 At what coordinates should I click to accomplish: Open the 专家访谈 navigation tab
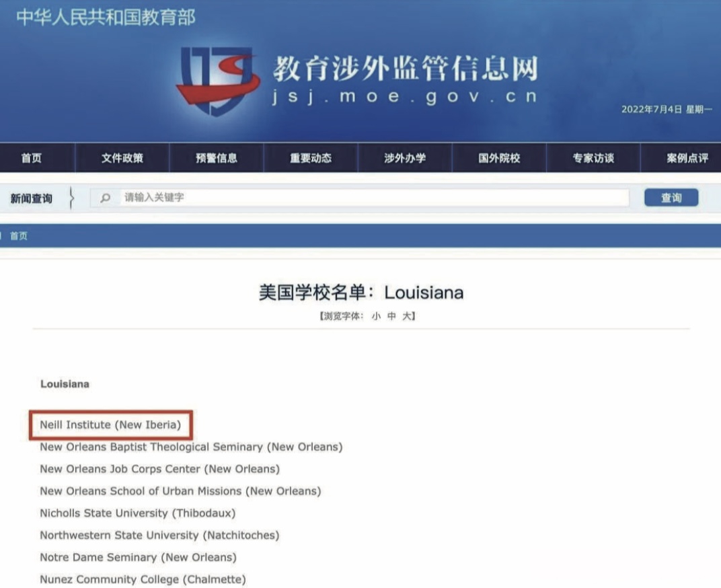tap(594, 158)
